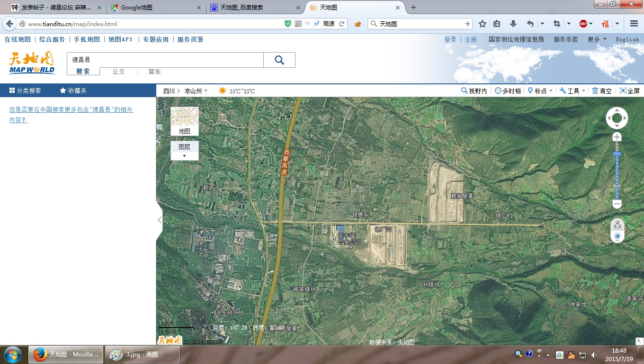Open 服务资源 menu link
Screen dimensions: 644x364
click(x=190, y=39)
